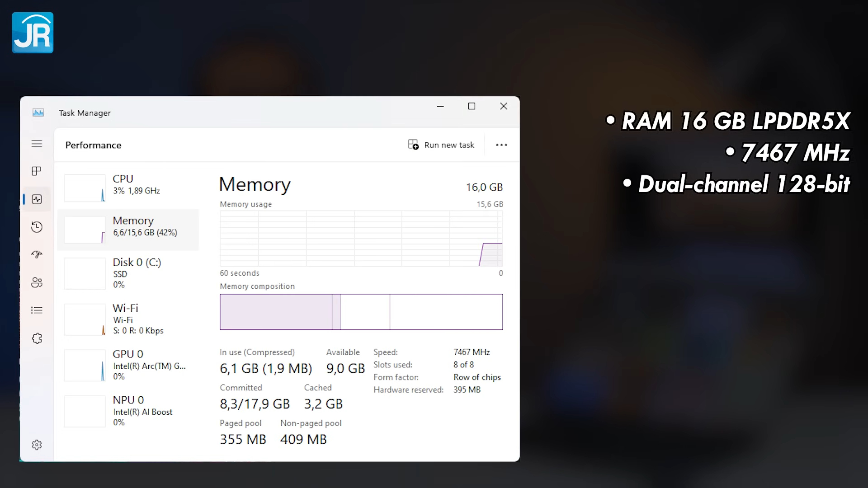Open the Processes view
The height and width of the screenshot is (488, 868).
tap(37, 171)
